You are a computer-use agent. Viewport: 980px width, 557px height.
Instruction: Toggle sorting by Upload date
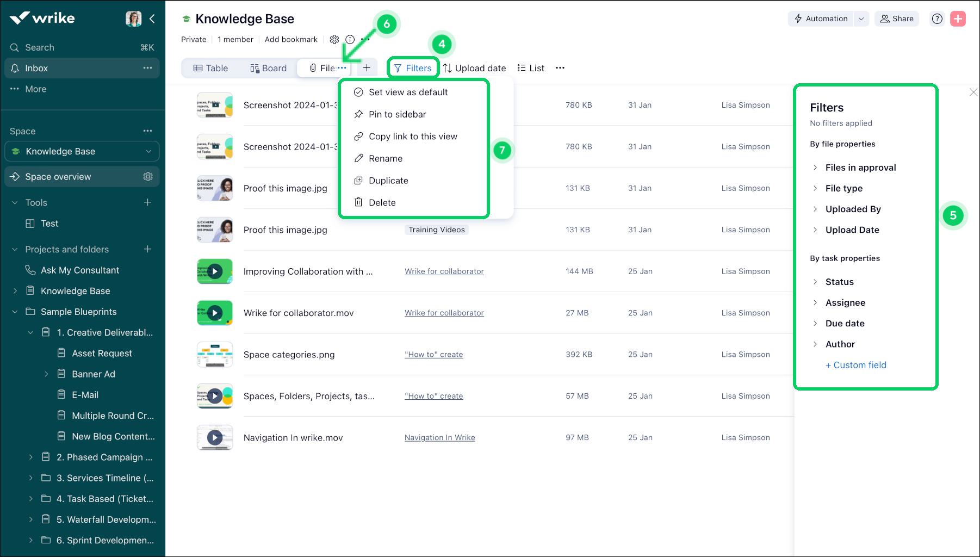474,67
